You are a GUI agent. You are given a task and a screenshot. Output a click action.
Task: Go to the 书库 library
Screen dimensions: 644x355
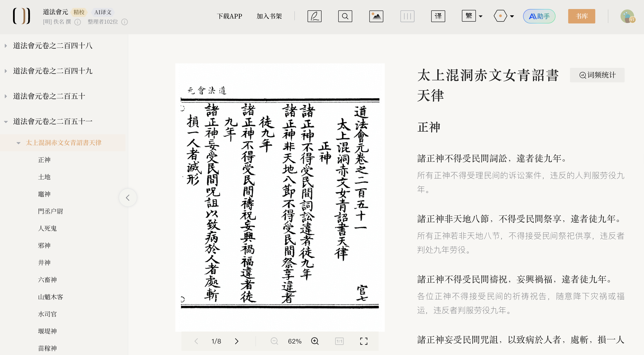pyautogui.click(x=581, y=16)
